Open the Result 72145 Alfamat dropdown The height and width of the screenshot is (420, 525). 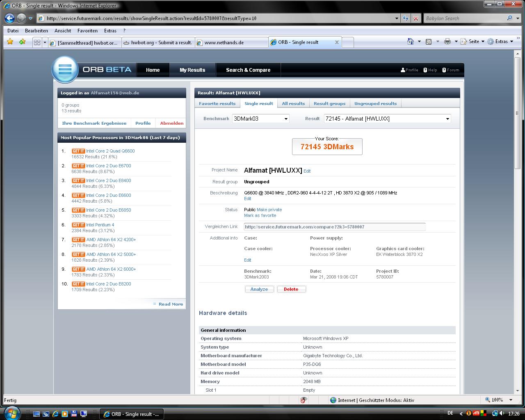click(x=387, y=119)
